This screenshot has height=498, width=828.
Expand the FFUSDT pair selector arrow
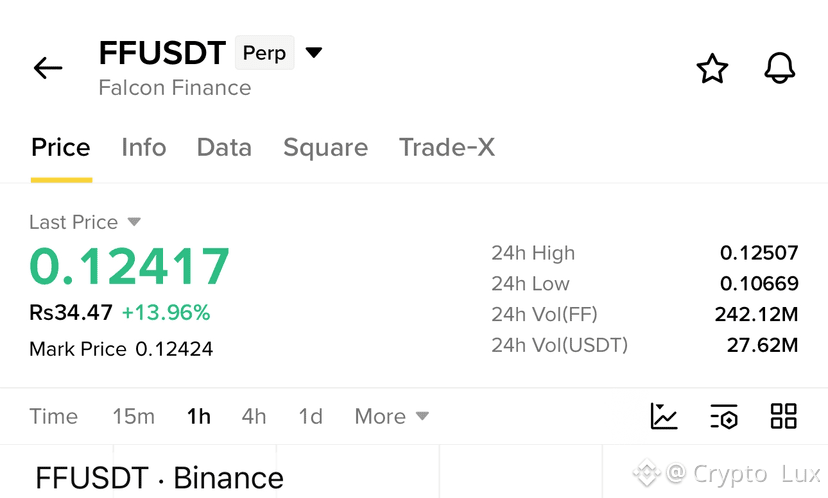(x=314, y=52)
